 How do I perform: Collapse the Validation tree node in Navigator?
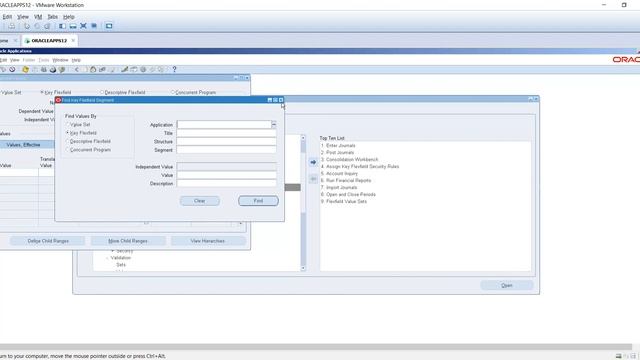click(x=107, y=258)
